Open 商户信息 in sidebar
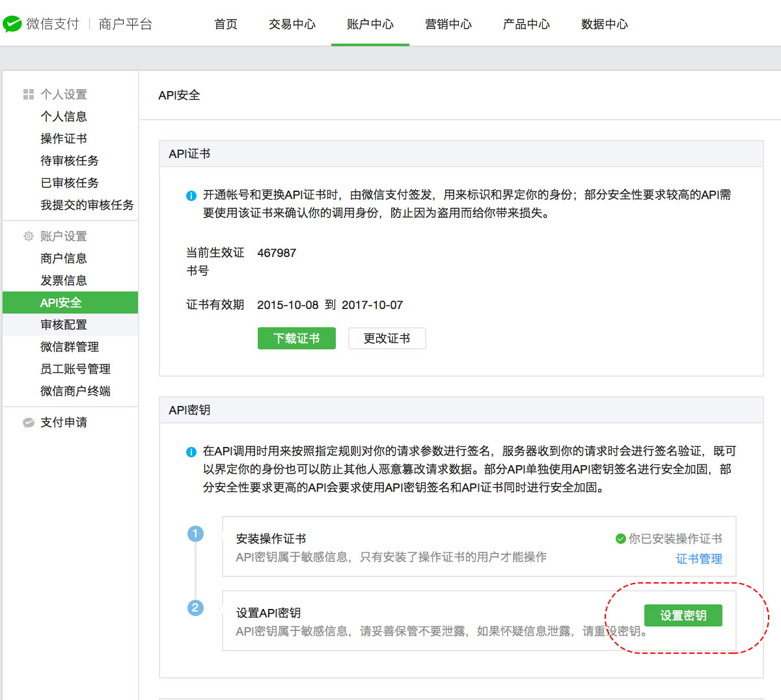This screenshot has width=781, height=700. coord(64,258)
